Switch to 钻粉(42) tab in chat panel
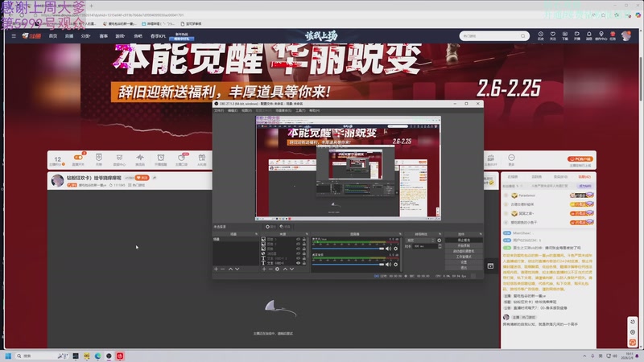 point(584,177)
